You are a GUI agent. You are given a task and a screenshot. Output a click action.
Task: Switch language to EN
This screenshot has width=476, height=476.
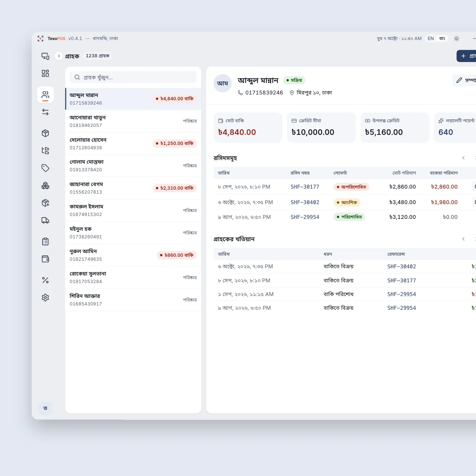pos(431,39)
